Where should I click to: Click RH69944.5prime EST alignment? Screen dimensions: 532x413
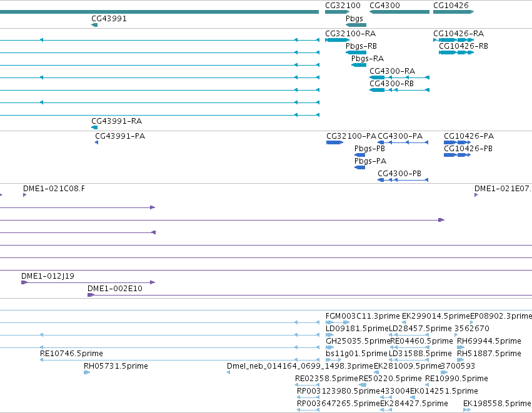pyautogui.click(x=461, y=347)
